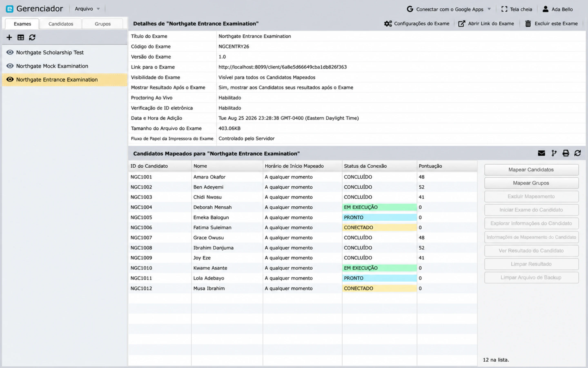Image resolution: width=588 pixels, height=368 pixels.
Task: Sort by the Pontuação column header
Action: point(447,166)
